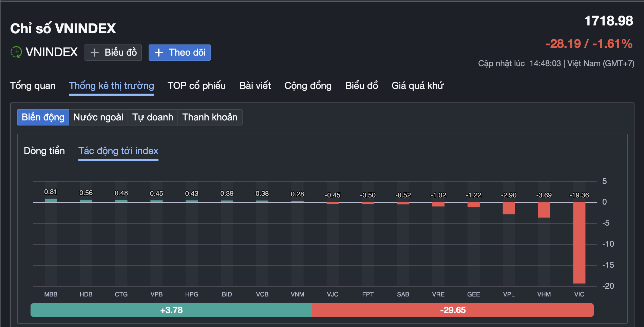Click the clock icon beside VNINDEX
The image size is (644, 327).
(16, 52)
